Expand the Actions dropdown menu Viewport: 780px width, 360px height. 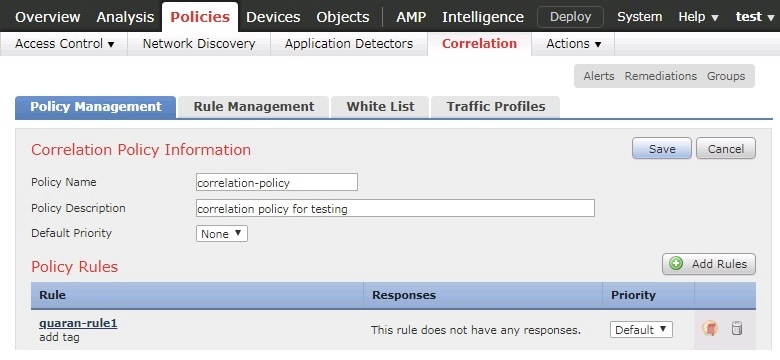[573, 44]
